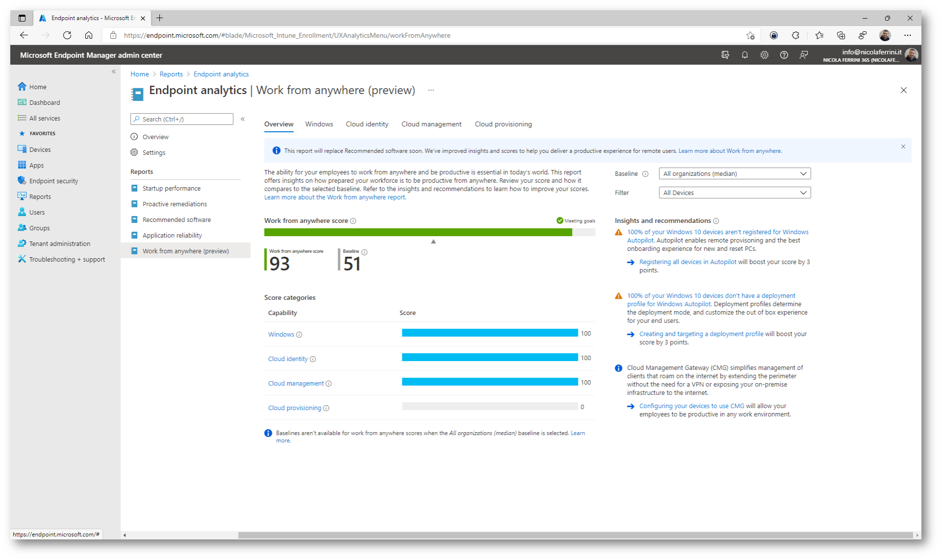Open the Startup performance report
This screenshot has width=942, height=560.
pos(171,189)
